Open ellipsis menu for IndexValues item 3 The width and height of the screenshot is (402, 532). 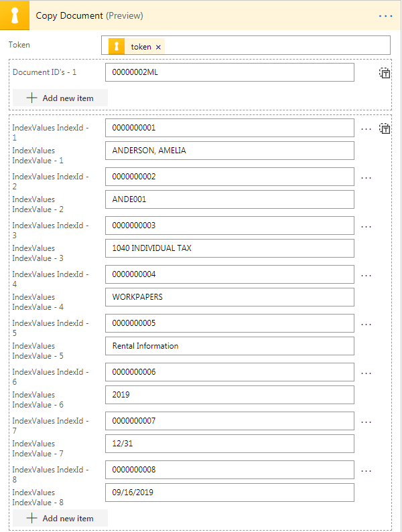(x=366, y=226)
